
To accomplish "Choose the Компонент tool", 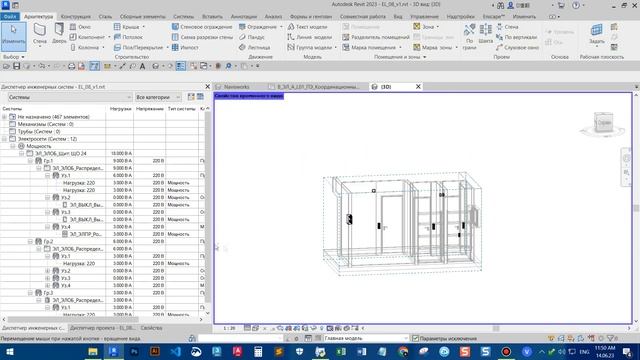I will pyautogui.click(x=87, y=37).
